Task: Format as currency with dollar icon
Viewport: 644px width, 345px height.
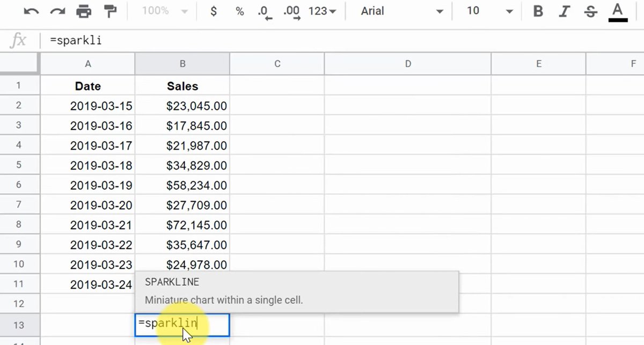Action: [214, 11]
